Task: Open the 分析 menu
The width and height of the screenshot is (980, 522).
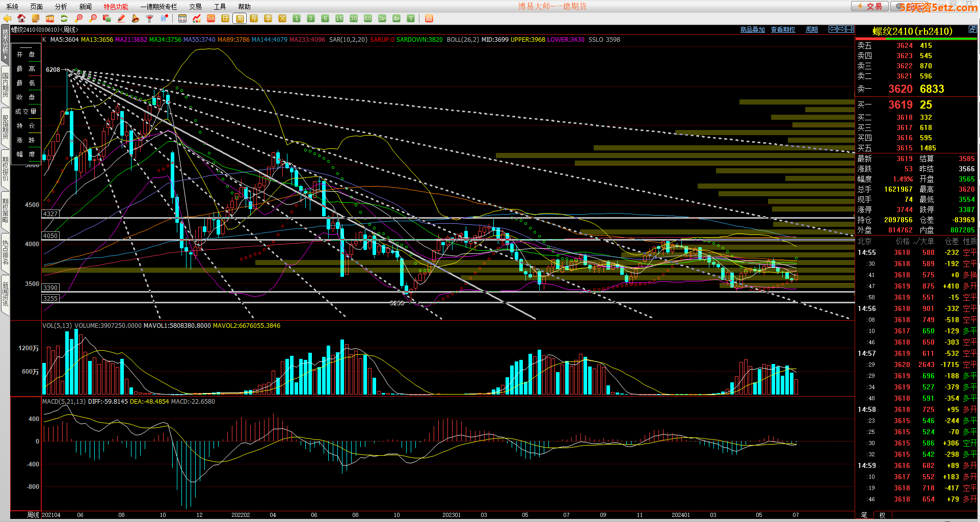Action: [61, 7]
